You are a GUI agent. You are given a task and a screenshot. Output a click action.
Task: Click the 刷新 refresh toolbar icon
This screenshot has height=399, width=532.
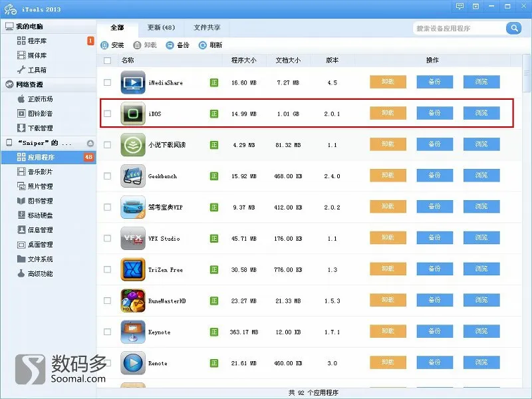pyautogui.click(x=203, y=45)
